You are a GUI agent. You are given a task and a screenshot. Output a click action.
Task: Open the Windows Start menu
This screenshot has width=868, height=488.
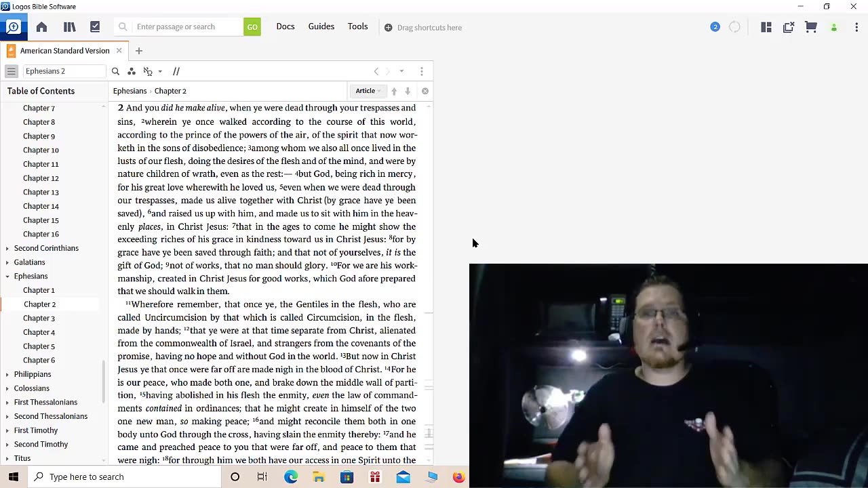tap(14, 476)
